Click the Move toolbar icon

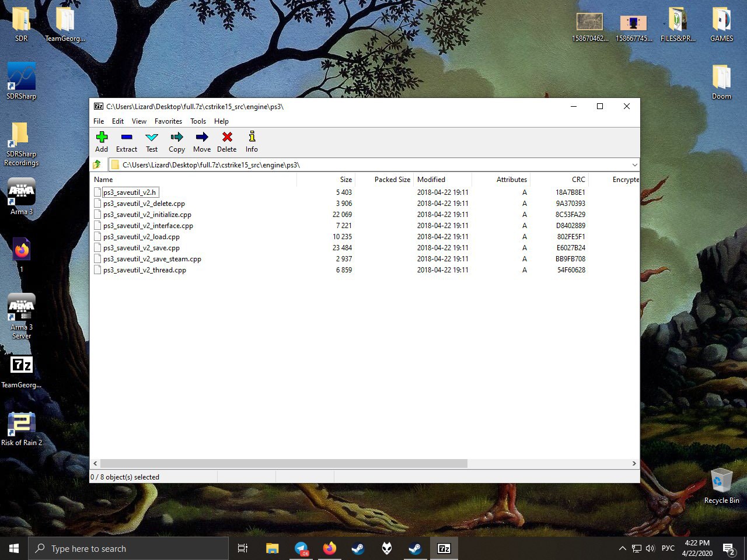(x=202, y=141)
